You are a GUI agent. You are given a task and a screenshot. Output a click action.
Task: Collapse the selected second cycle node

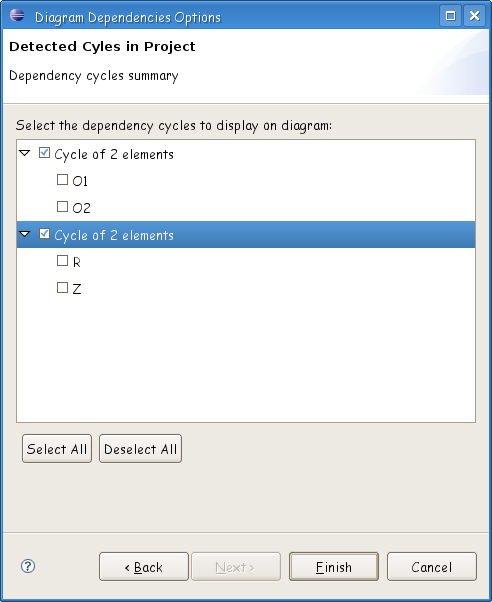(25, 234)
